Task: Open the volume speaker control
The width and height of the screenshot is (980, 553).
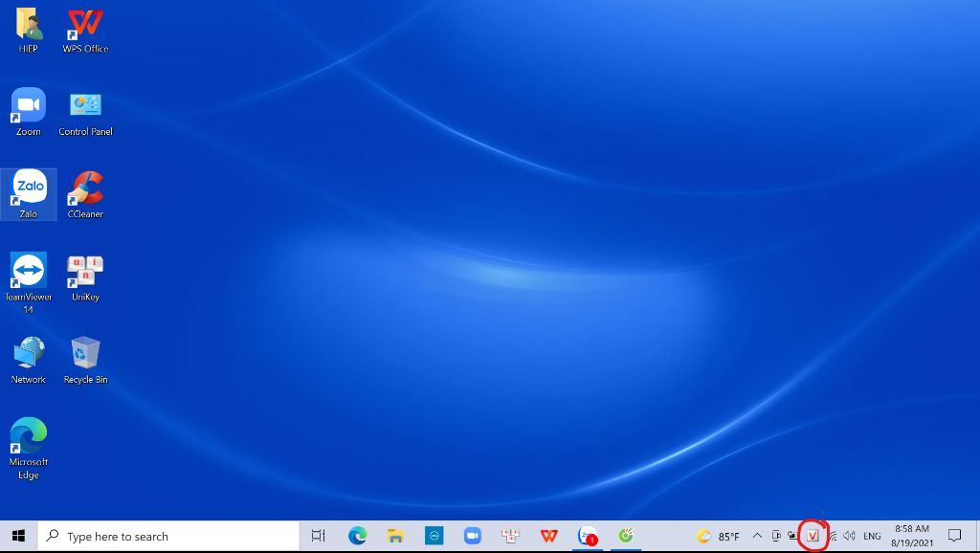Action: tap(849, 536)
